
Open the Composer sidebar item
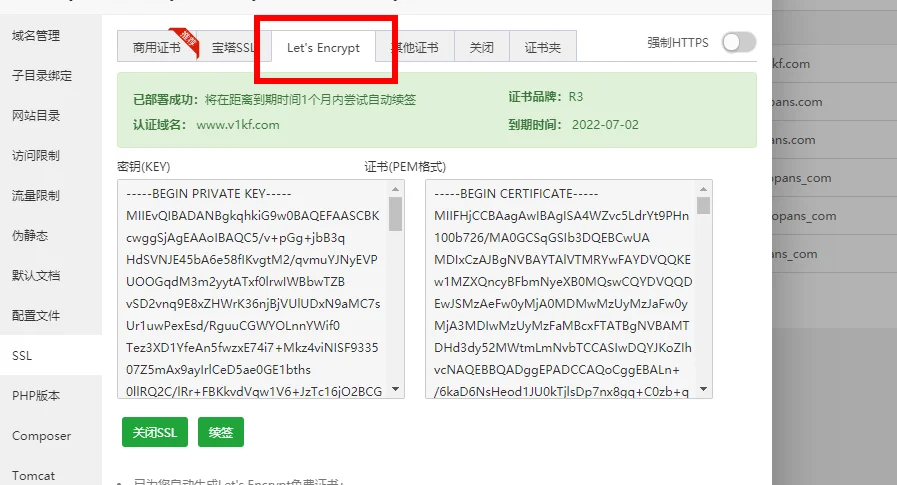[42, 436]
